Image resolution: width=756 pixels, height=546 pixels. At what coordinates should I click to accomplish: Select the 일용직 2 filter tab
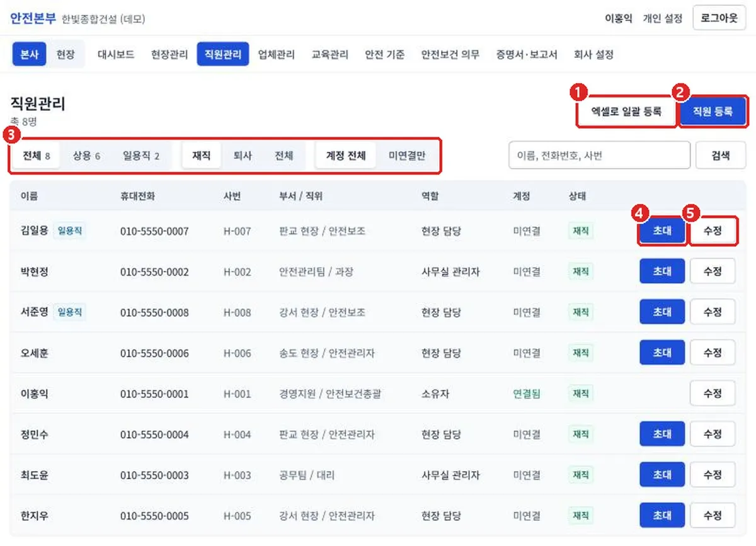[141, 155]
